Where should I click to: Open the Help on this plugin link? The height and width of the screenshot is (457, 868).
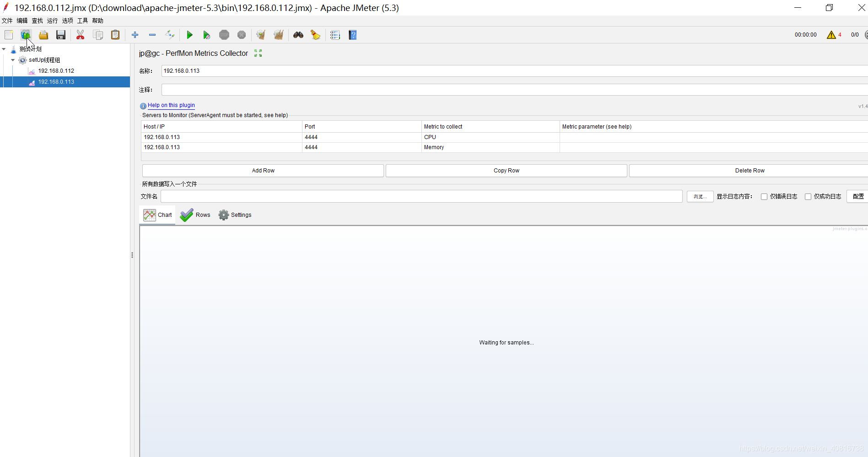coord(171,105)
